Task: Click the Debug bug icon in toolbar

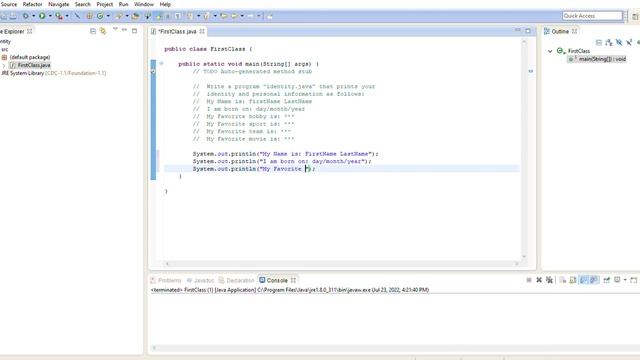Action: pos(26,16)
